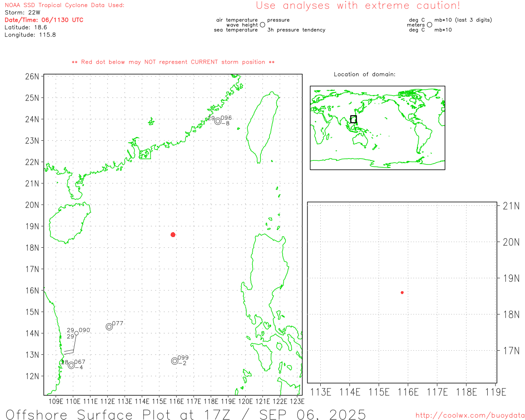This screenshot has height=420, width=525.
Task: Click the 'Use analyses with extreme caution!' warning
Action: 358,6
